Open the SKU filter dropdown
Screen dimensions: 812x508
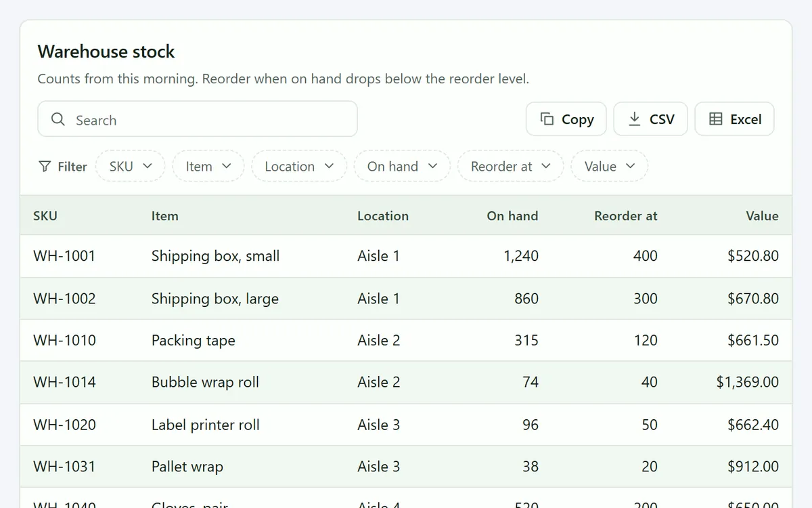[131, 166]
